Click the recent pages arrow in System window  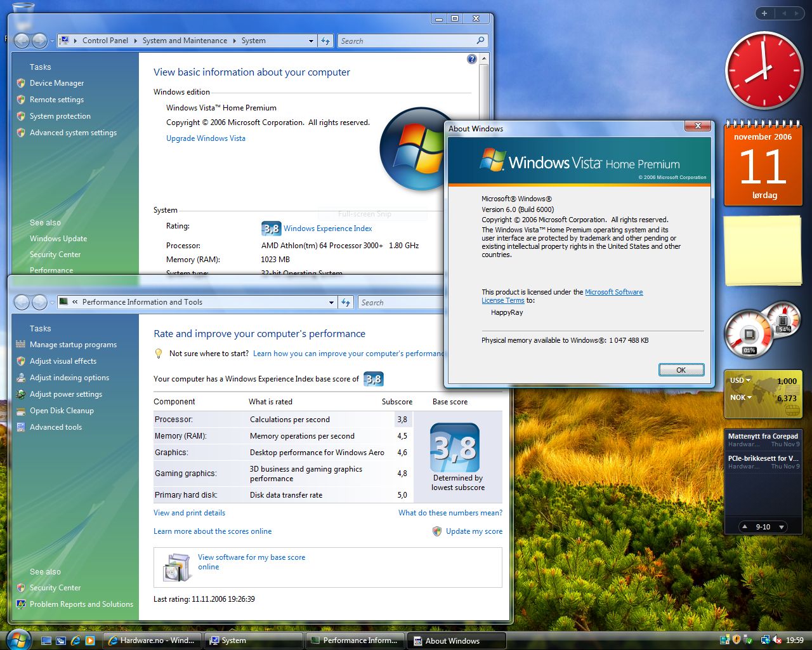click(53, 41)
